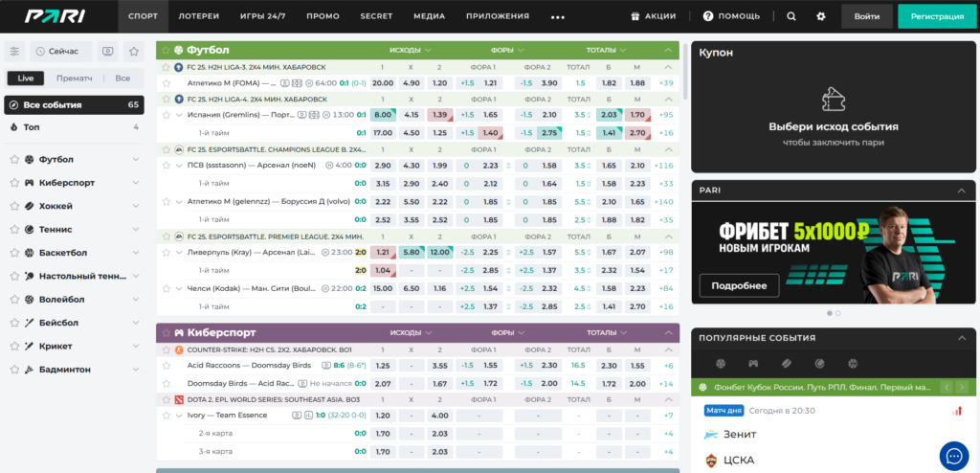
Task: Open the more menu three dots
Action: click(x=558, y=17)
